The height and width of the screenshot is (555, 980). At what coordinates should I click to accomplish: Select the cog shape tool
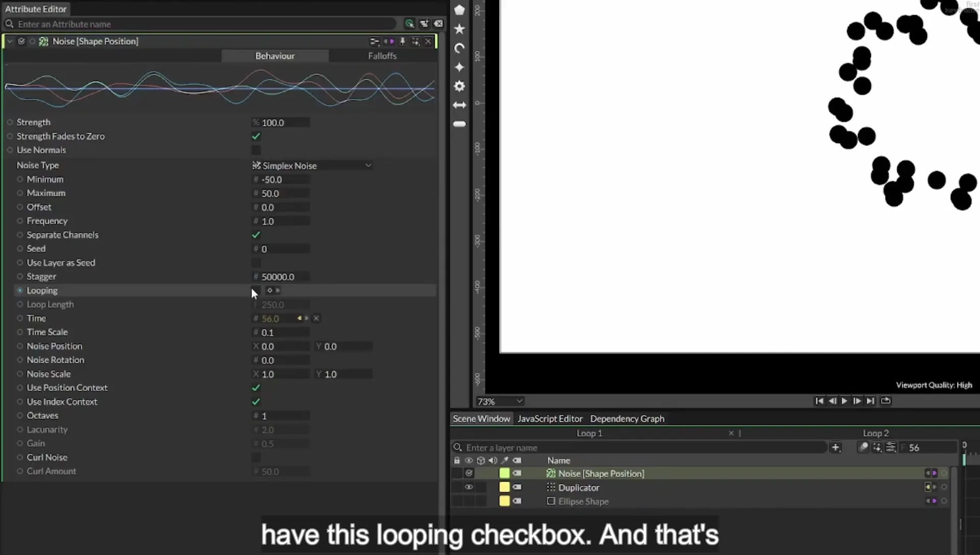[459, 86]
